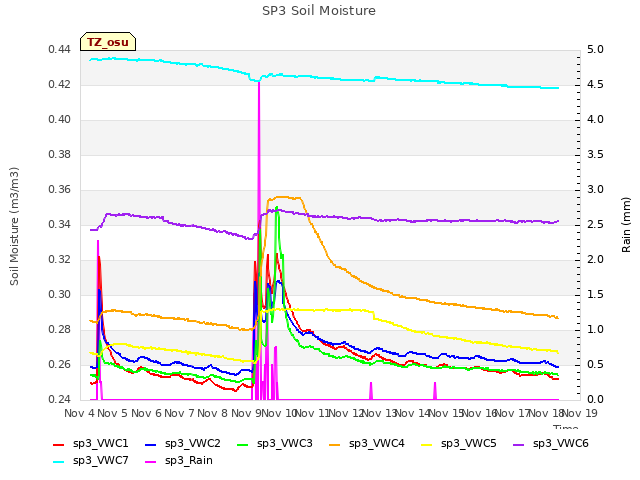Screen dimensions: 640x480
Task: Click the orange sp3_VWC4 legend swatch
Action: tap(335, 444)
